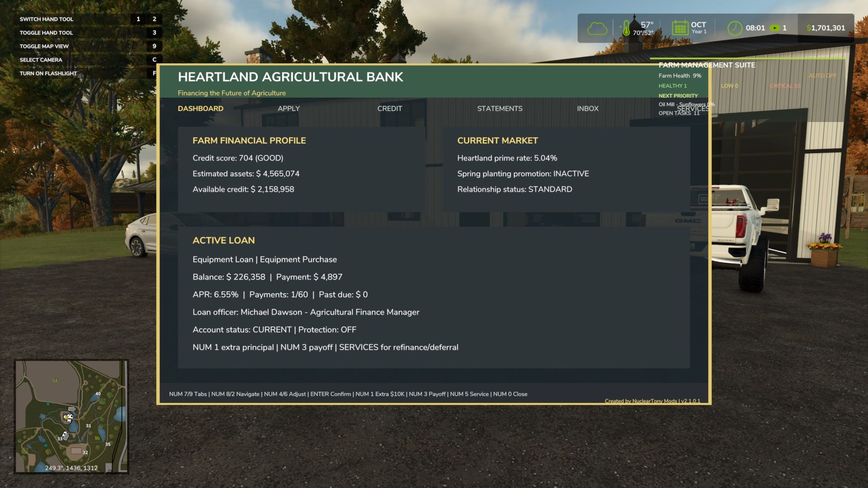Image resolution: width=868 pixels, height=488 pixels.
Task: Click the relationship status STANDARD line
Action: point(514,189)
